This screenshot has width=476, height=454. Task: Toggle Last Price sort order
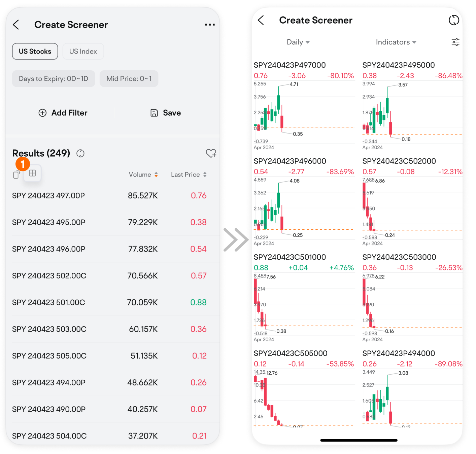(x=189, y=174)
